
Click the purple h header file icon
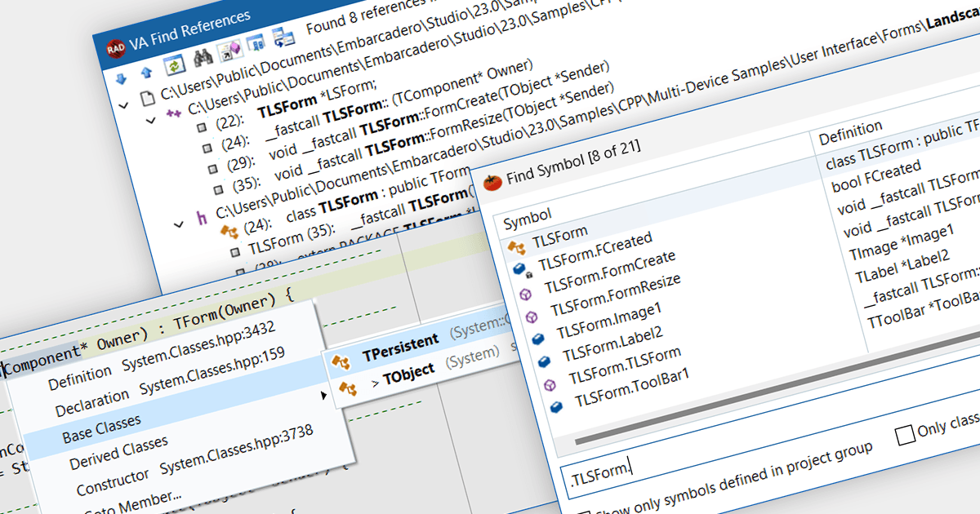tap(202, 217)
